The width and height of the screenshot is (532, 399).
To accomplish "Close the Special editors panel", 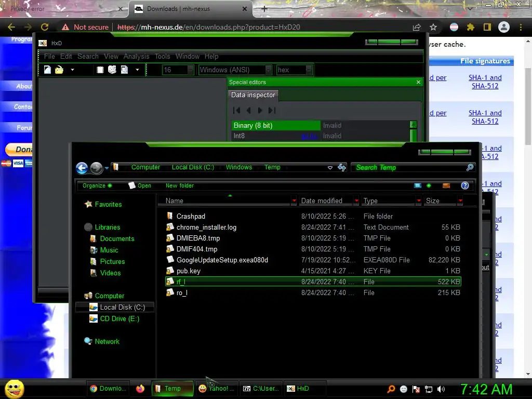I will (418, 82).
